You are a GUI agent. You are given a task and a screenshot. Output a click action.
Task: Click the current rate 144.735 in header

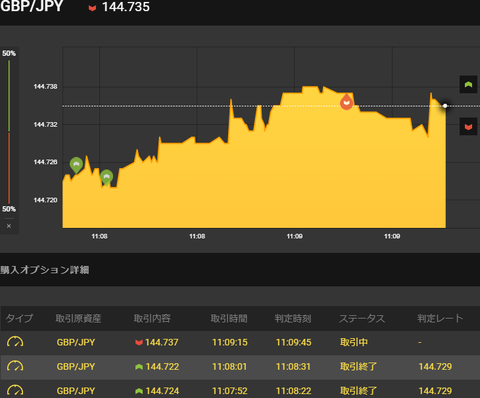(x=126, y=7)
